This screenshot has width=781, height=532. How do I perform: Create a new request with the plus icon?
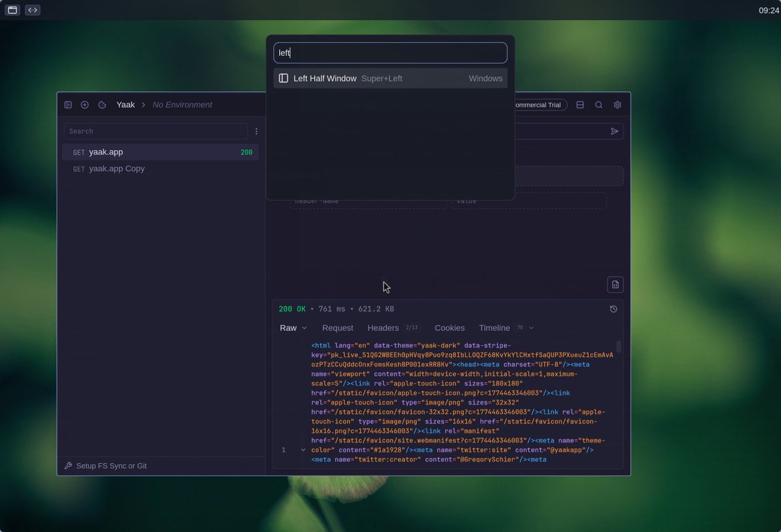(x=85, y=105)
